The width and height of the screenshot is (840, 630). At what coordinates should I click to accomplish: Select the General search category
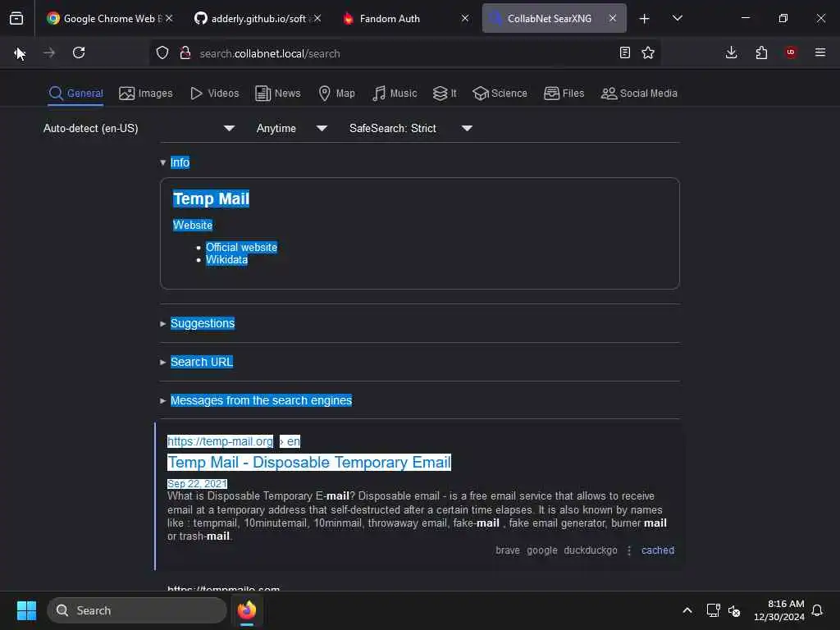[75, 94]
